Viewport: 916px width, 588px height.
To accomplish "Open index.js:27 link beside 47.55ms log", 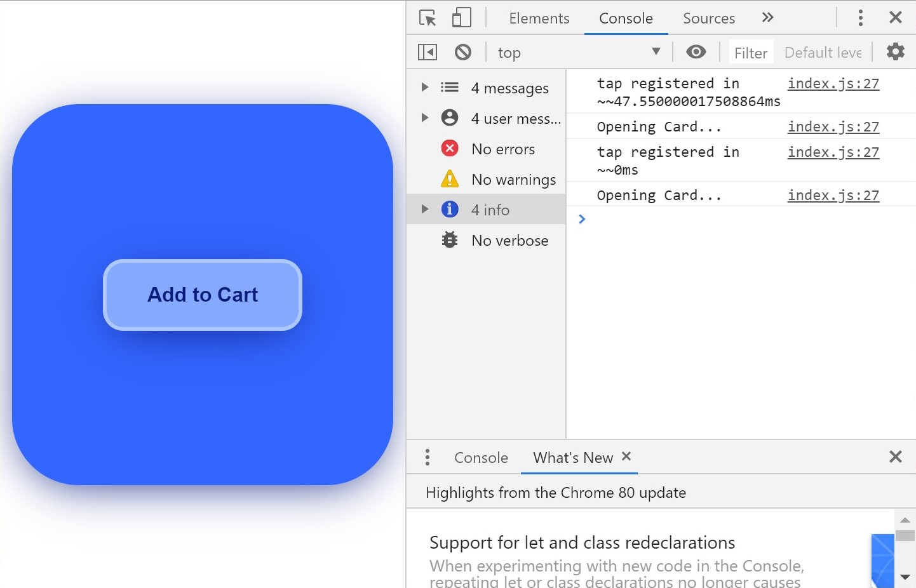I will tap(833, 83).
